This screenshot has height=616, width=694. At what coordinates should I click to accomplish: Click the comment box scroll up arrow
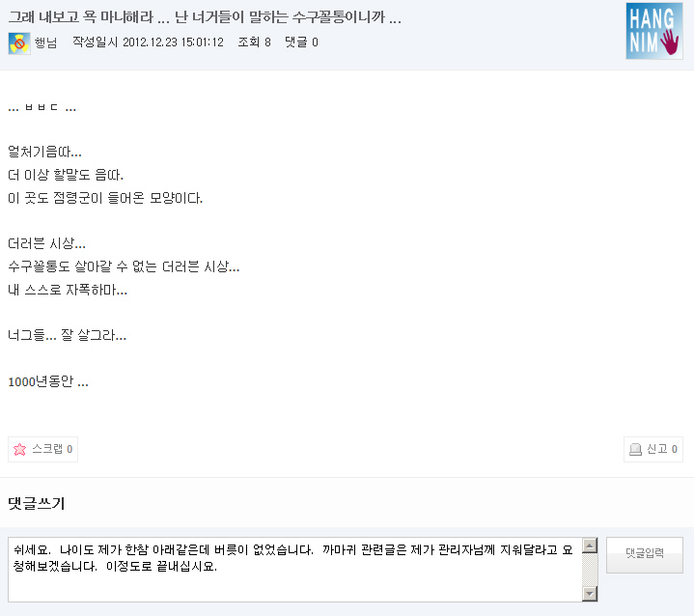[590, 546]
